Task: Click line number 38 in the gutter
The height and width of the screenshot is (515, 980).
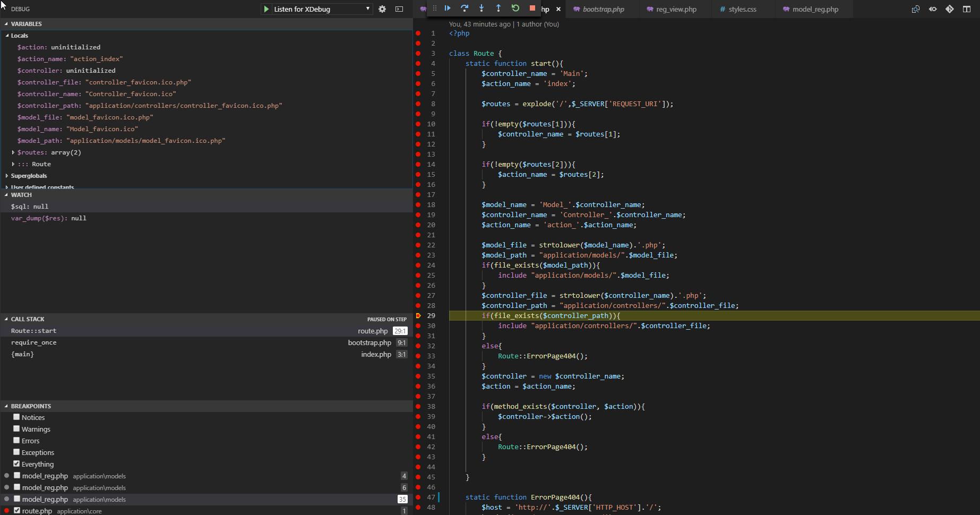Action: coord(431,406)
